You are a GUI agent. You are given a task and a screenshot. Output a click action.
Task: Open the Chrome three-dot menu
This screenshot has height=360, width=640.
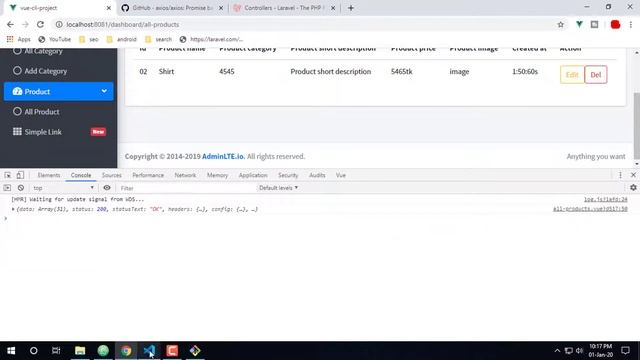(631, 24)
